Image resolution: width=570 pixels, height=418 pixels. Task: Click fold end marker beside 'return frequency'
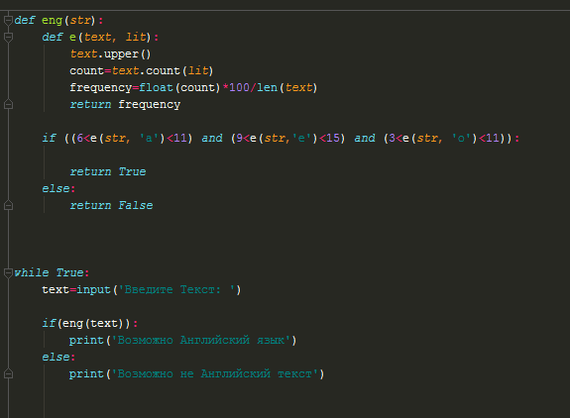coord(8,105)
